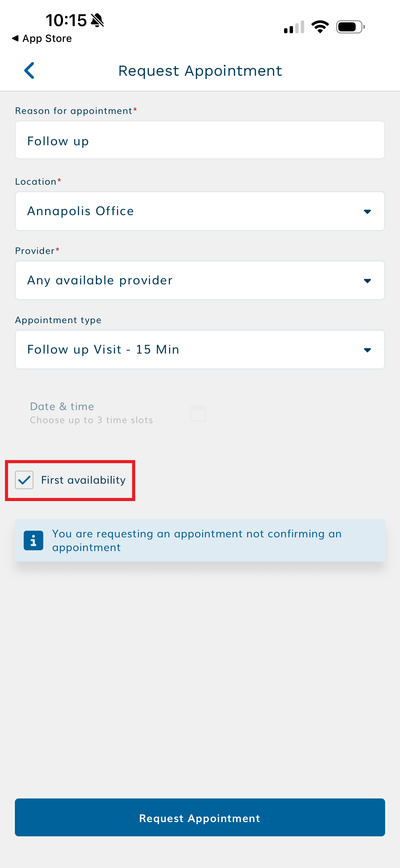
Task: Expand the Appointment type dropdown arrow
Action: 367,350
